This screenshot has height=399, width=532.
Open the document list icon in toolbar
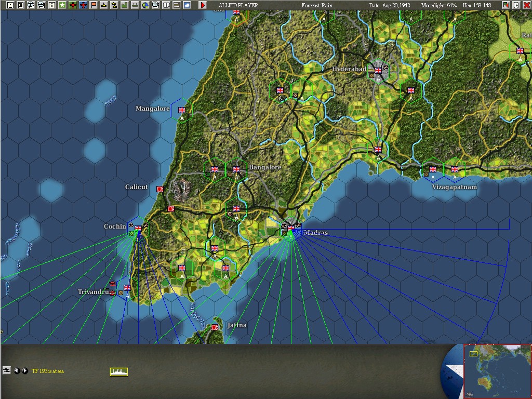21,5
